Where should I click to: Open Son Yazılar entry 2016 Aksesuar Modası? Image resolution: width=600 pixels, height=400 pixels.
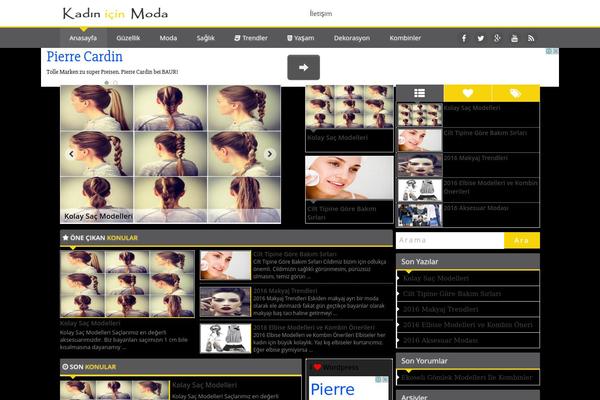[440, 340]
